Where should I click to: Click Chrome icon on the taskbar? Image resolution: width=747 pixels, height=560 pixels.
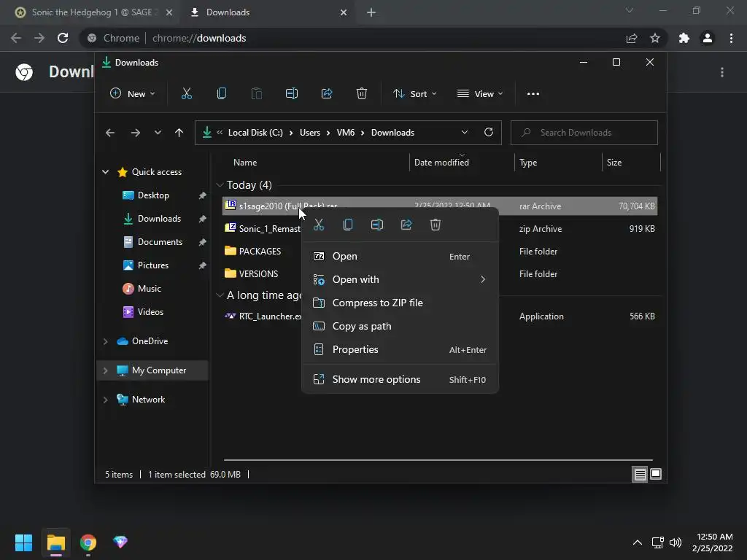(88, 542)
